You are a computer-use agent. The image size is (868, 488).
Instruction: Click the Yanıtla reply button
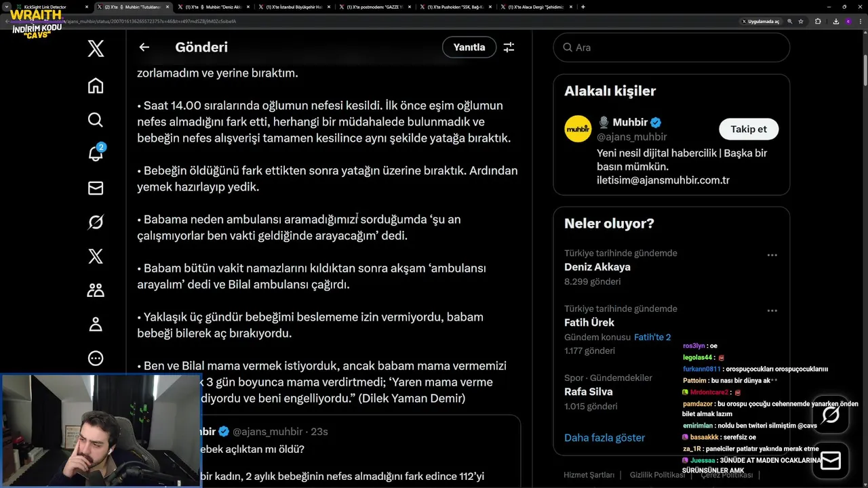click(x=469, y=47)
